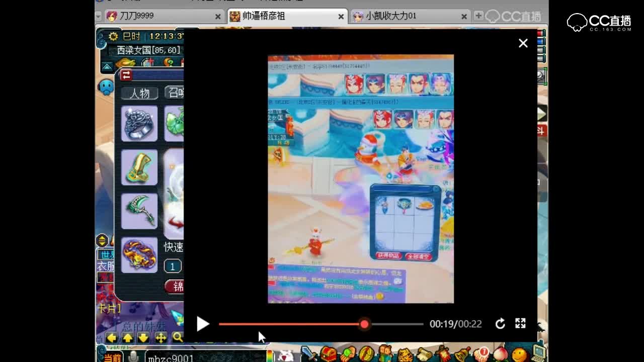Click inventory page number 1 button
Viewport: 644px width, 362px height.
click(x=173, y=266)
